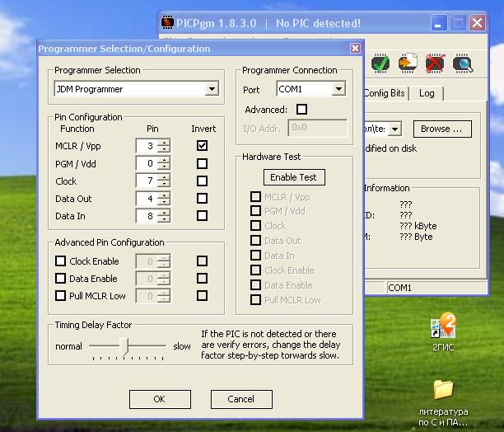Enable the Pull MCLR Low checkbox
Viewport: 504px width, 432px height.
click(x=60, y=296)
